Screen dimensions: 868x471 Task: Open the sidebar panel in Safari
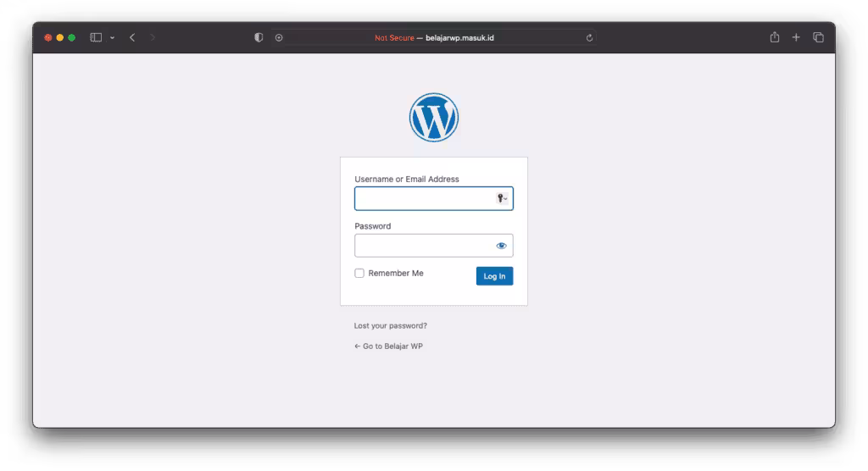(x=96, y=37)
